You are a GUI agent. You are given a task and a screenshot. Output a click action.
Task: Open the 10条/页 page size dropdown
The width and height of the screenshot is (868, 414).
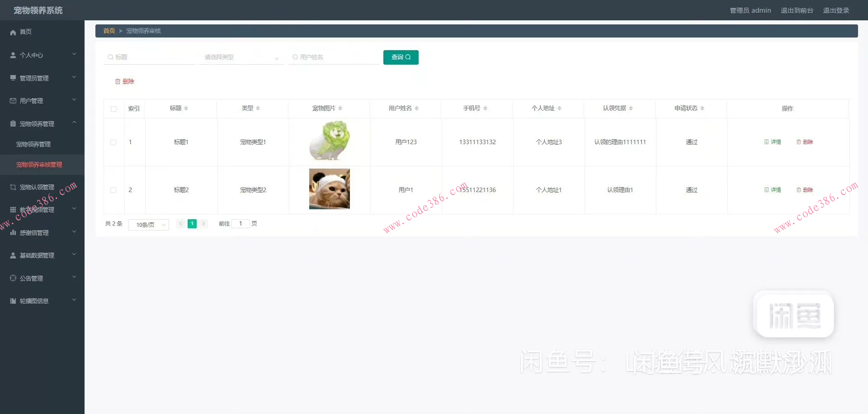[x=148, y=225]
